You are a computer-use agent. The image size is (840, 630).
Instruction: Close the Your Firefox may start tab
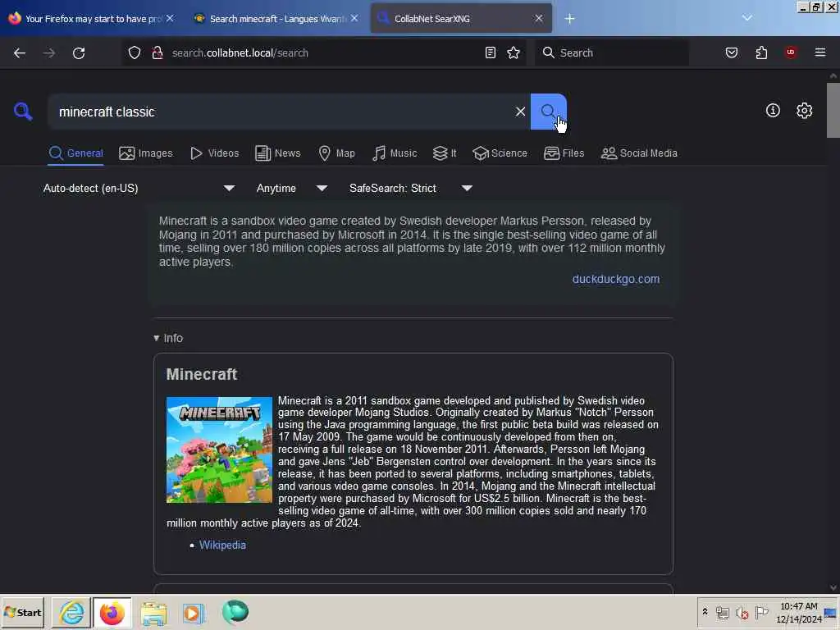tap(170, 18)
